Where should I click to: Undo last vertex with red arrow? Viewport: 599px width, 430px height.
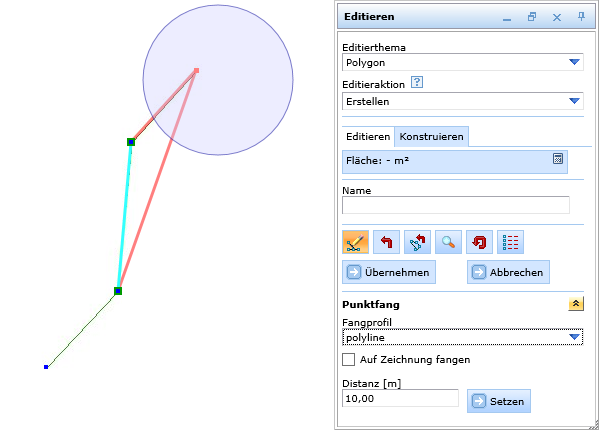pos(386,242)
